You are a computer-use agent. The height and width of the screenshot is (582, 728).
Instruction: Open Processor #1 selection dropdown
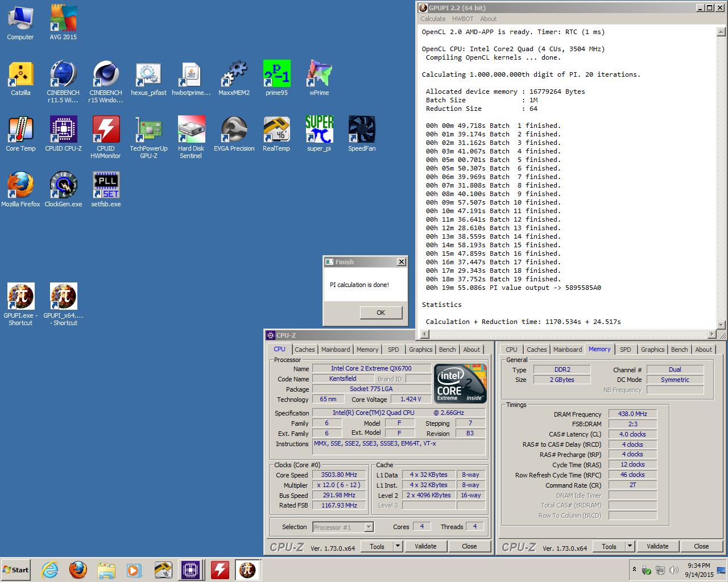click(x=343, y=527)
